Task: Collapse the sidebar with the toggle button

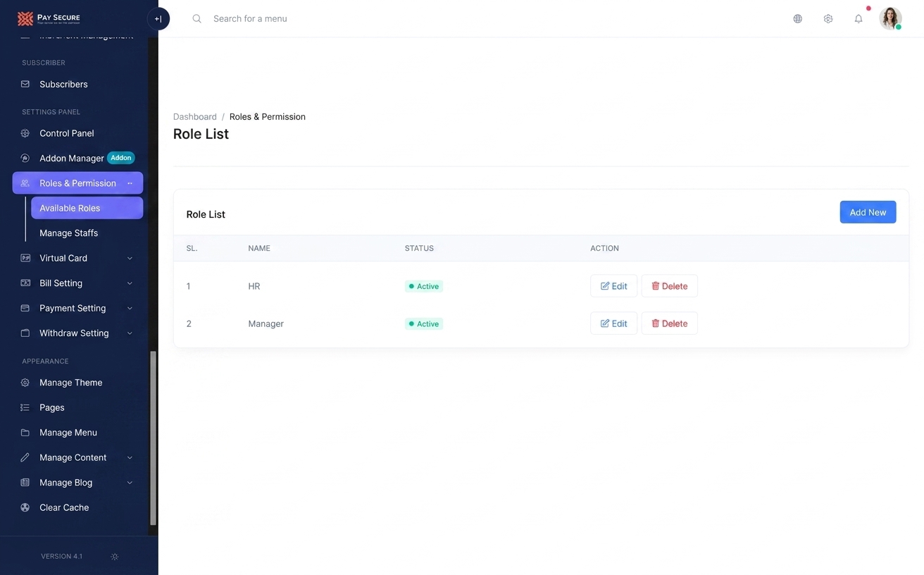Action: tap(158, 19)
